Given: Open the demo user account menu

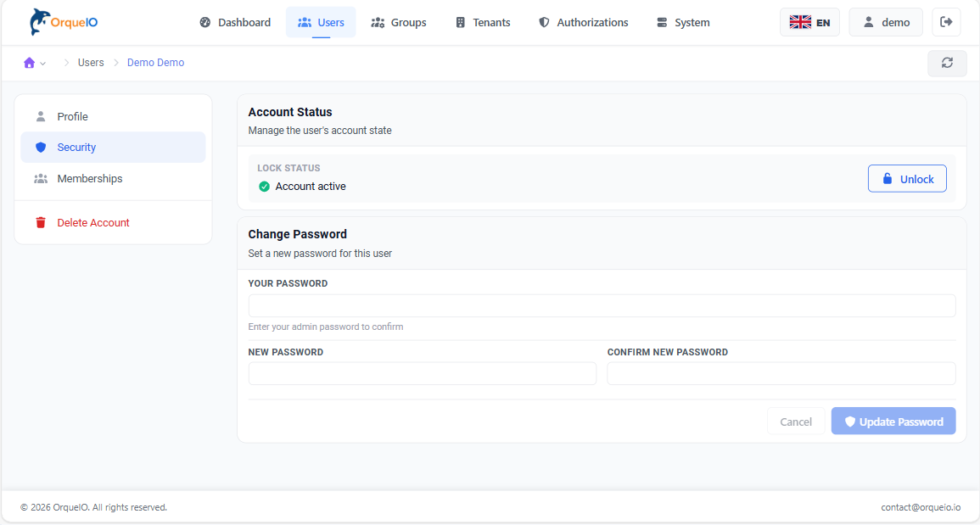Looking at the screenshot, I should (x=885, y=21).
